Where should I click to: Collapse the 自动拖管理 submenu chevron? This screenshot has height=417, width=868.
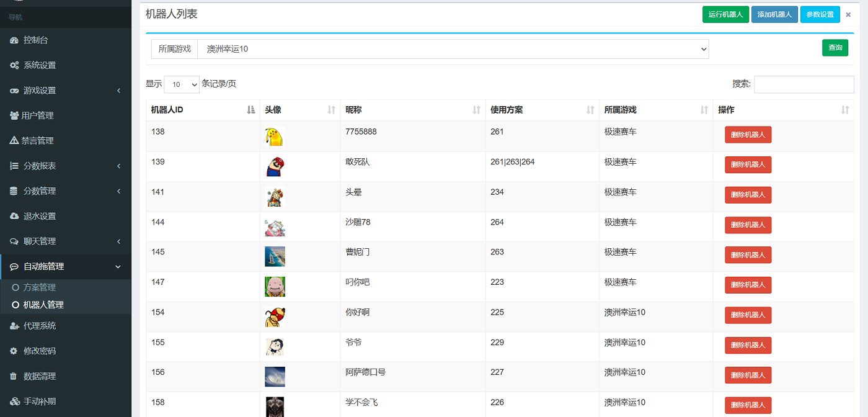(x=118, y=267)
